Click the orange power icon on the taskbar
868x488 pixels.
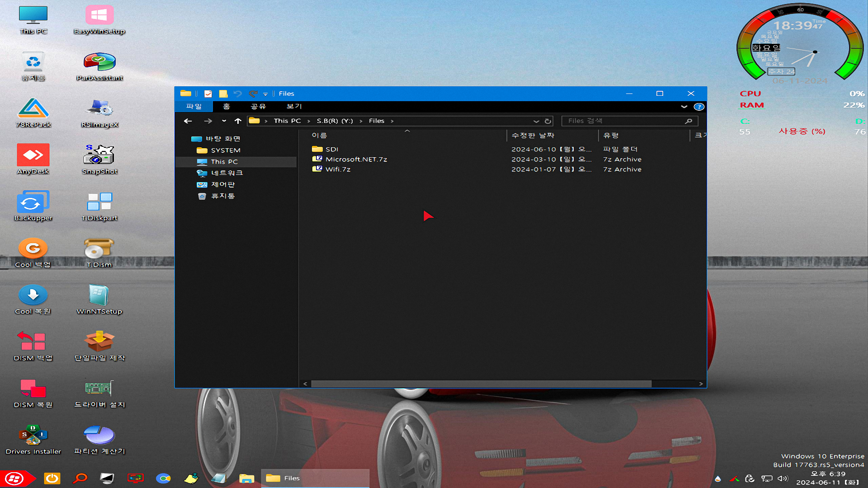point(52,478)
